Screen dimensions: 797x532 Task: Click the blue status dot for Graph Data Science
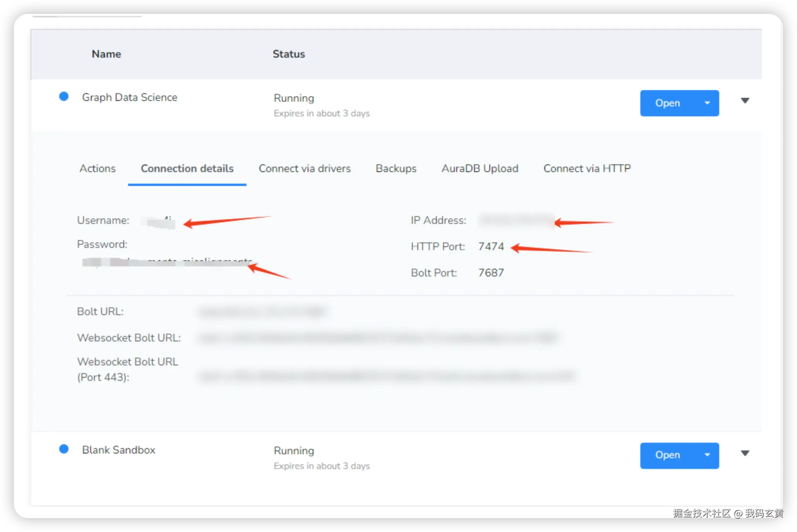tap(64, 97)
